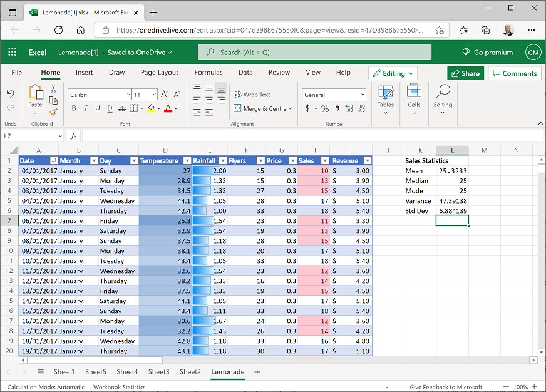Open the font size dropdown
546x392 pixels.
coord(155,94)
